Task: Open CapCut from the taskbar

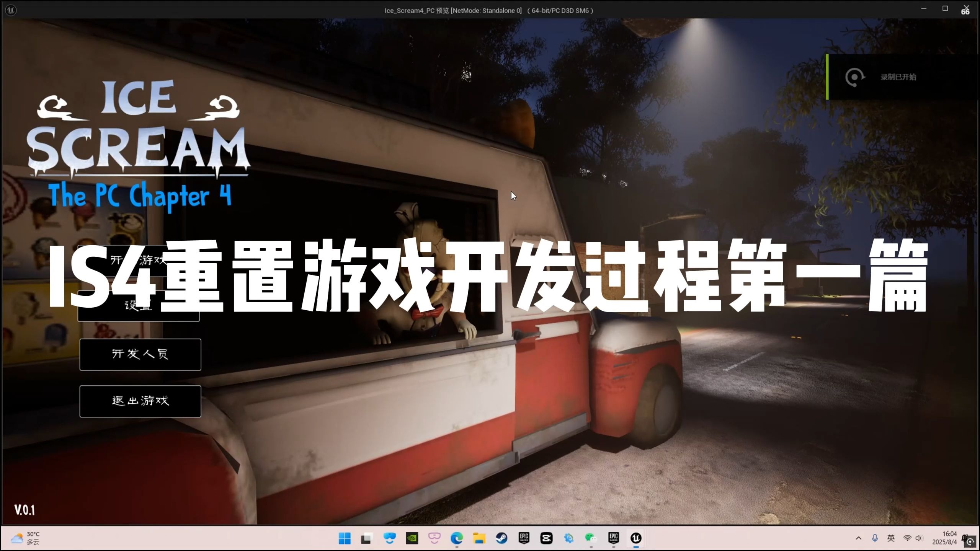Action: click(546, 538)
